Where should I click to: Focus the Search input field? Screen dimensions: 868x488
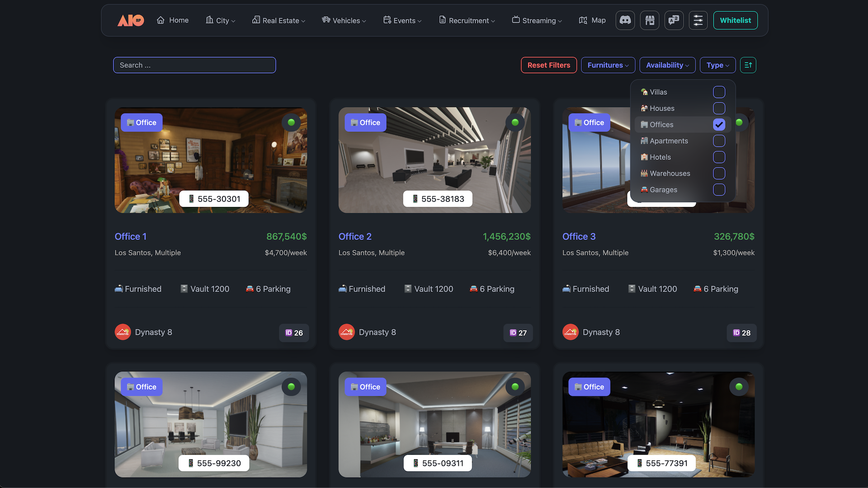pos(194,65)
